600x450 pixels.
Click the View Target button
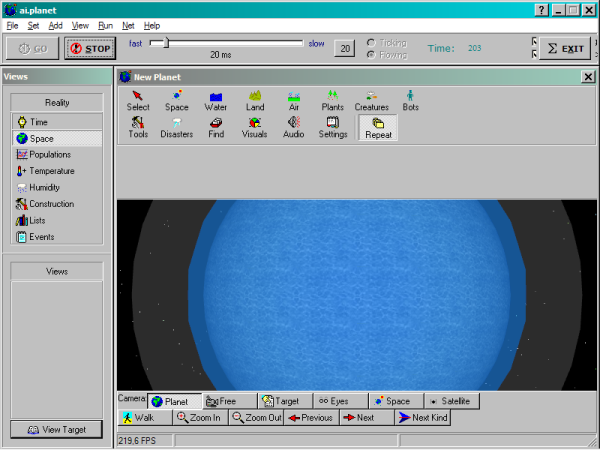[x=57, y=430]
